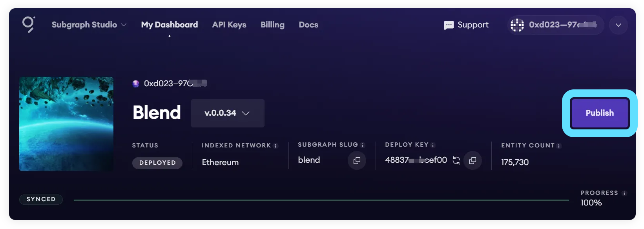Go to the Billing section
Viewport: 644px width, 229px height.
coord(272,24)
